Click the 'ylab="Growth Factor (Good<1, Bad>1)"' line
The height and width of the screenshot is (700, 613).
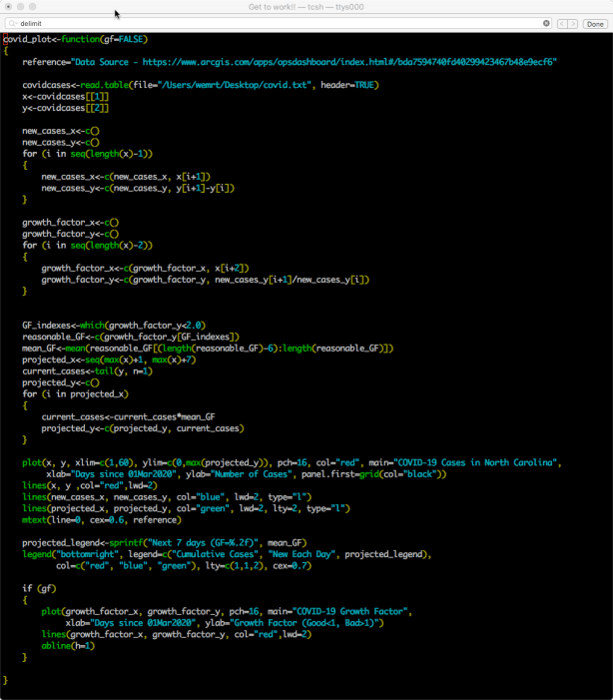pos(225,623)
